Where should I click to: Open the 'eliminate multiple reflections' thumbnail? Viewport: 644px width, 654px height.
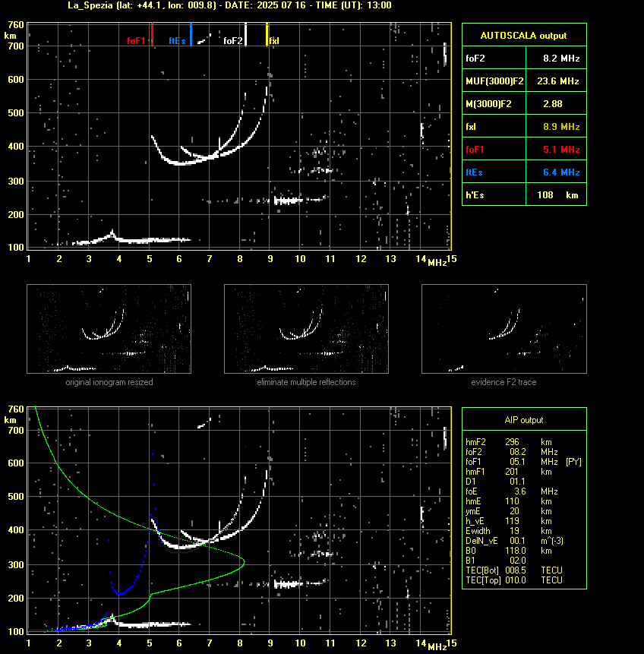[x=306, y=329]
